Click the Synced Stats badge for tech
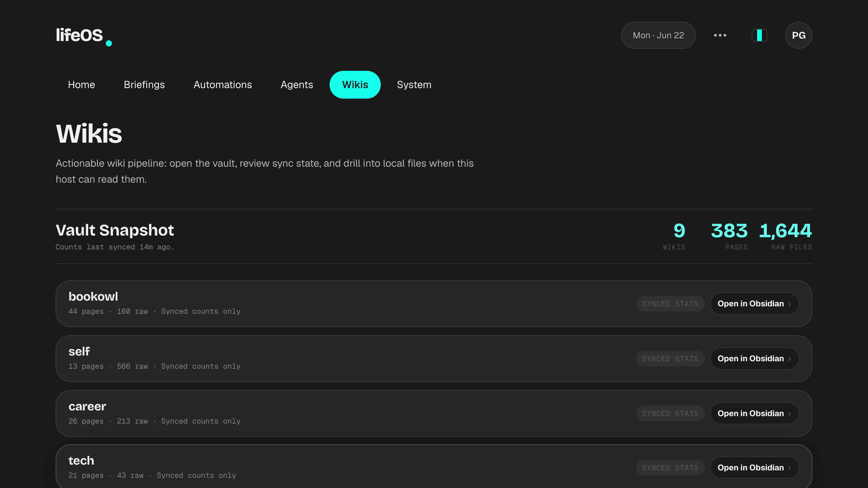868x488 pixels. pos(670,468)
